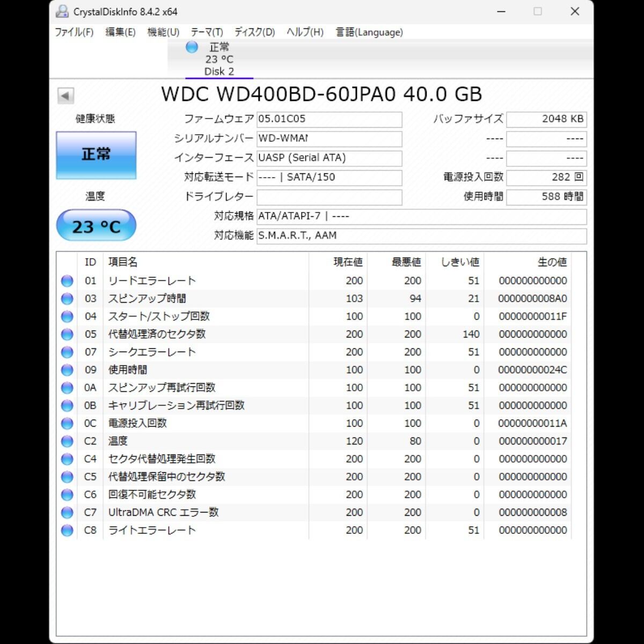Select the ライトエラーレート attribute name

152,530
